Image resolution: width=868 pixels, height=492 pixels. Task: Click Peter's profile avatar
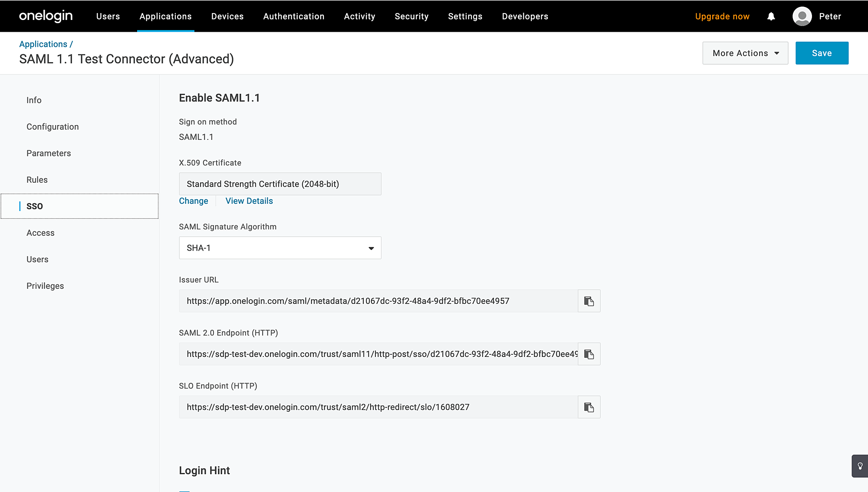point(802,17)
